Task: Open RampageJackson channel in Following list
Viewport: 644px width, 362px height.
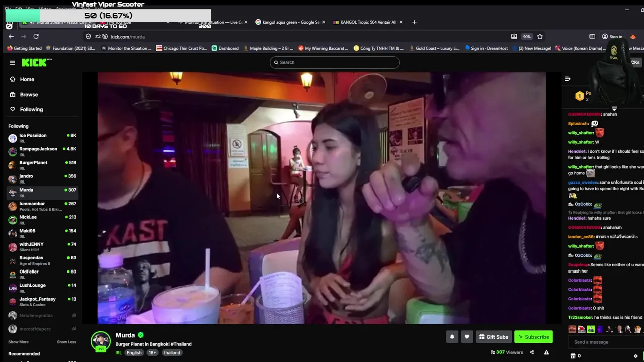Action: pos(42,151)
